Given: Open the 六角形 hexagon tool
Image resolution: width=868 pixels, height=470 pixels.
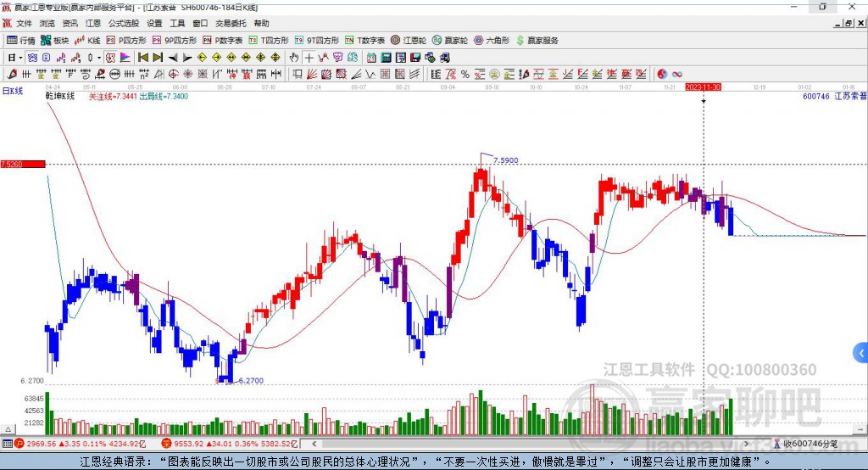Looking at the screenshot, I should (492, 41).
